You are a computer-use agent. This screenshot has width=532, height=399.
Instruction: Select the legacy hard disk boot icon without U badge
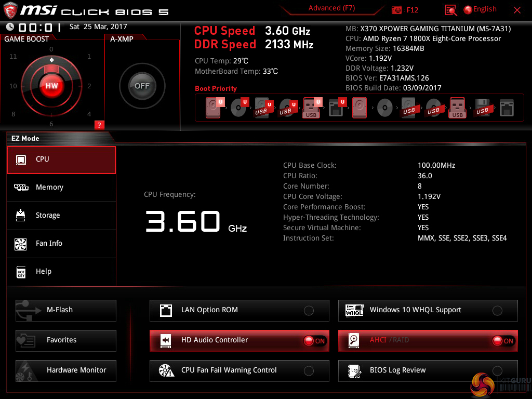pos(360,108)
